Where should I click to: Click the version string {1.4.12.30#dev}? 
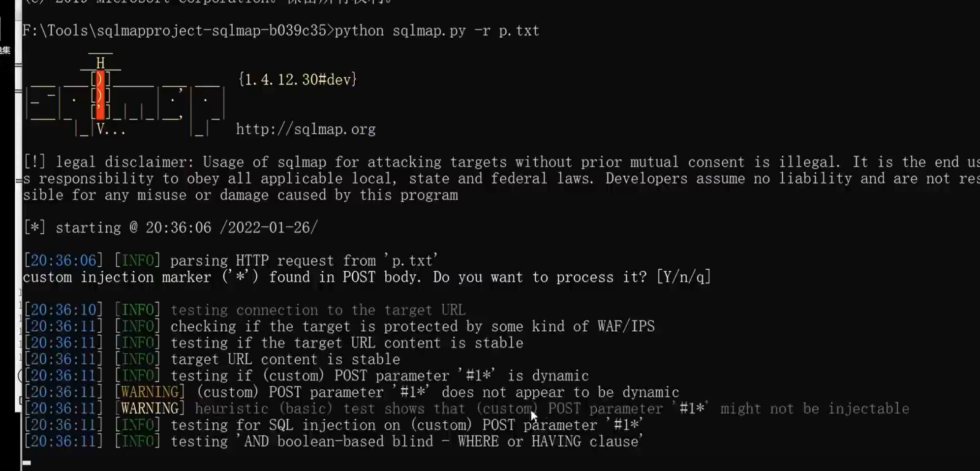click(298, 80)
